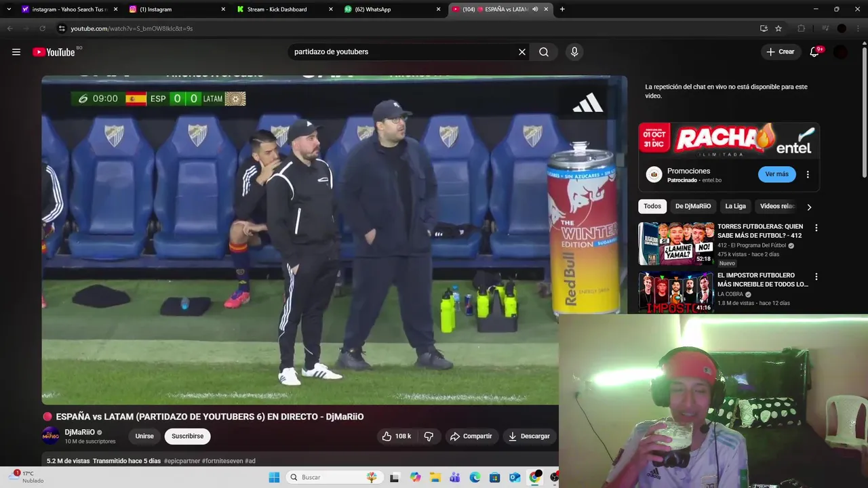This screenshot has height=488, width=868.
Task: Install app icon in address bar
Action: point(764,28)
